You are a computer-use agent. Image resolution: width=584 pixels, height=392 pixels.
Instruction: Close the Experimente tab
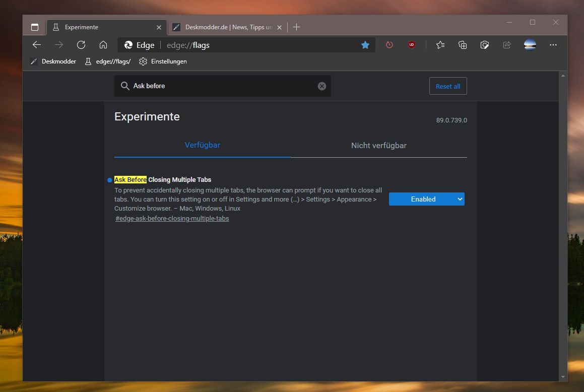[x=159, y=28]
